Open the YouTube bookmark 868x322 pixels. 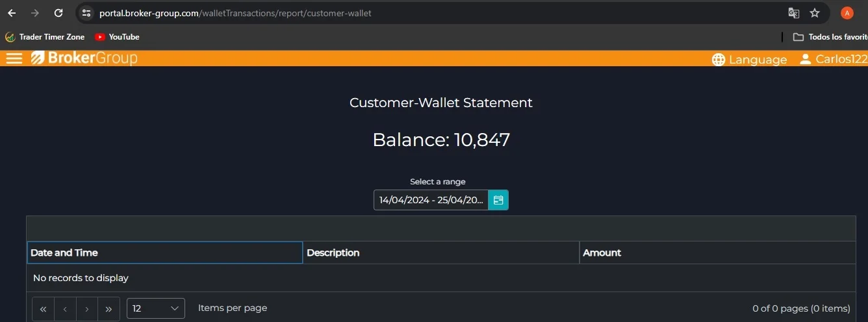coord(117,37)
